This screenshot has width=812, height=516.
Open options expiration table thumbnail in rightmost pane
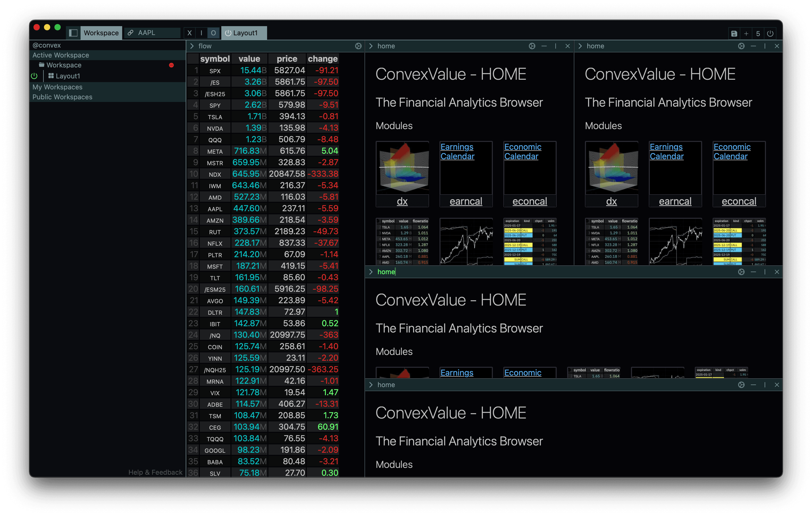[739, 241]
